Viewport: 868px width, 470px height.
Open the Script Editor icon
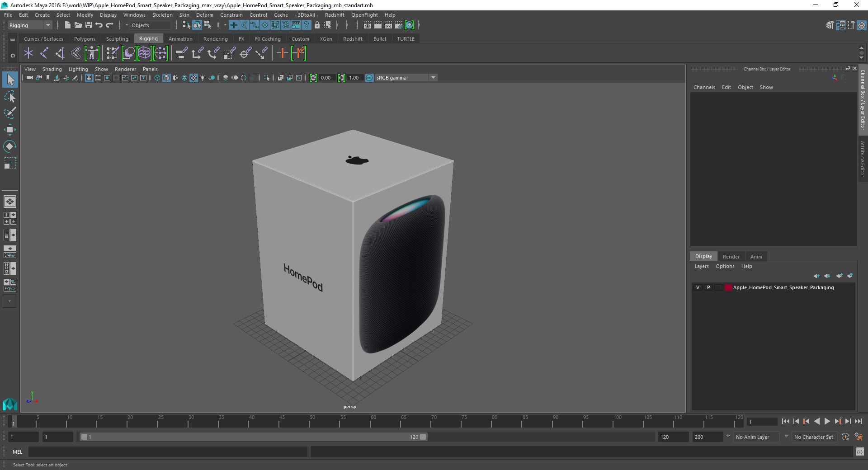pos(860,452)
